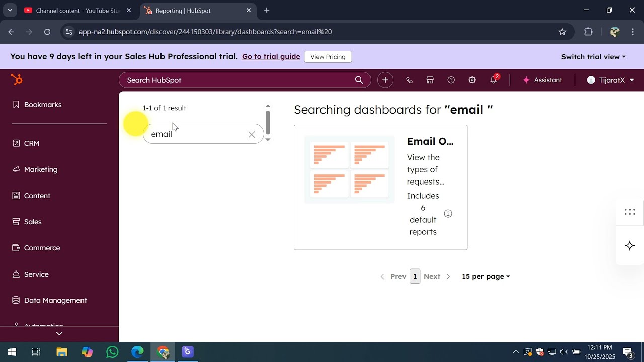644x362 pixels.
Task: Open Data Management in the sidebar
Action: [49, 300]
